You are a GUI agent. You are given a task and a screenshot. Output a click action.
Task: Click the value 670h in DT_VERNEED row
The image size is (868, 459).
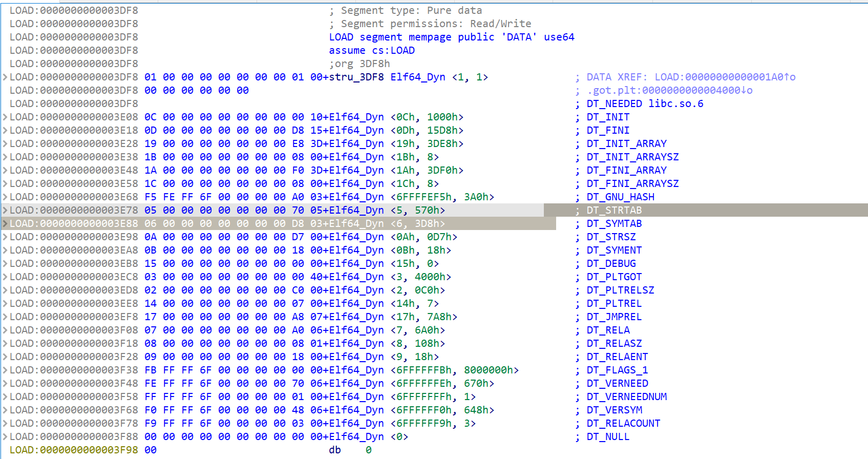coord(476,383)
